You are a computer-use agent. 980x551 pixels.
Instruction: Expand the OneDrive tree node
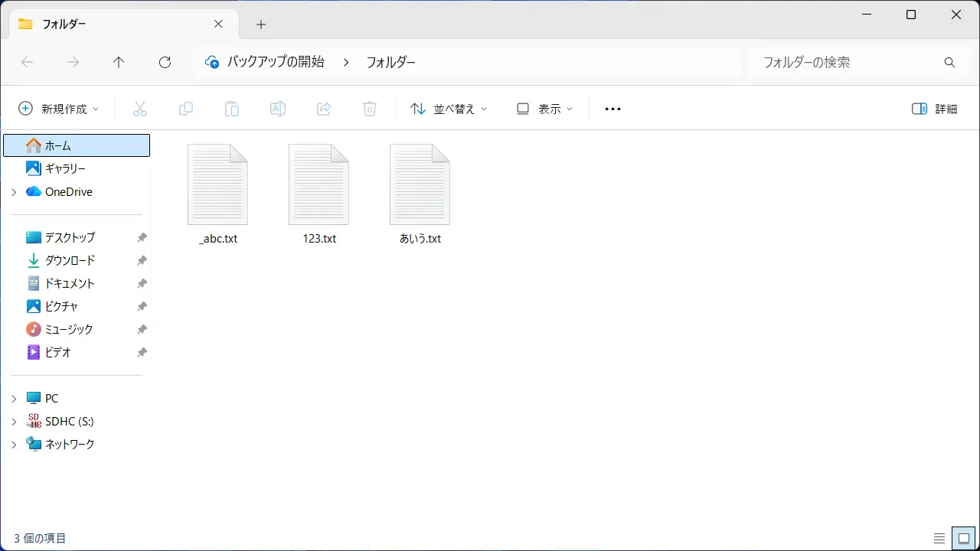click(14, 192)
